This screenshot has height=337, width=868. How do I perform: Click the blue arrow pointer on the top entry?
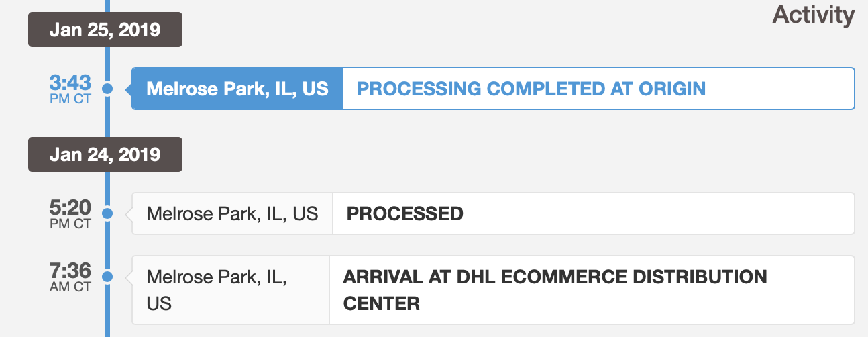click(129, 89)
